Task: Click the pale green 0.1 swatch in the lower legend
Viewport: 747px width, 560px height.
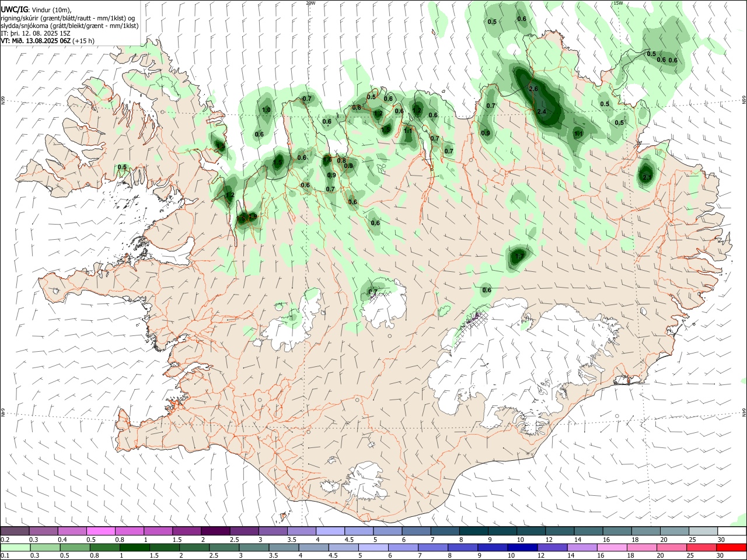Action: (15, 547)
